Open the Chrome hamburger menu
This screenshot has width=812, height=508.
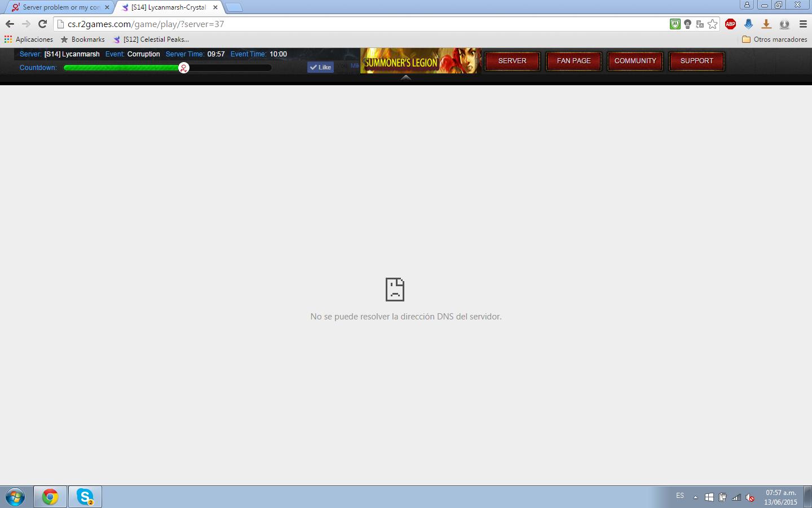(x=803, y=24)
